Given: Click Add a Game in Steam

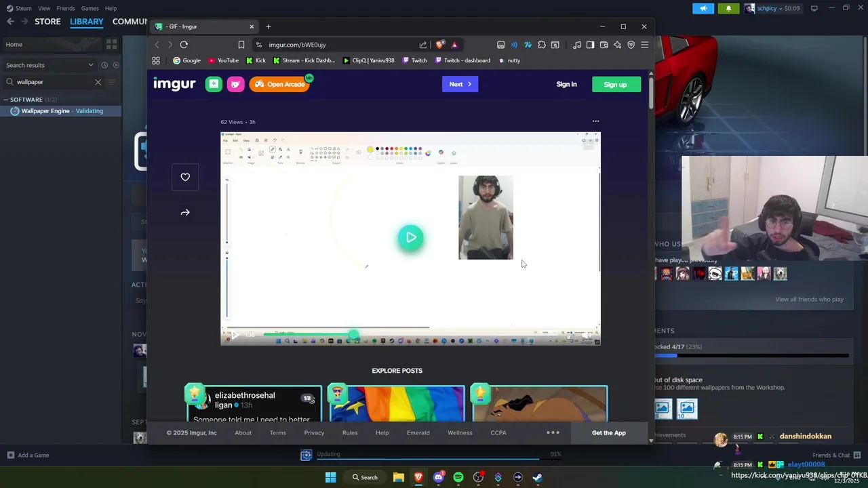Looking at the screenshot, I should tap(27, 455).
